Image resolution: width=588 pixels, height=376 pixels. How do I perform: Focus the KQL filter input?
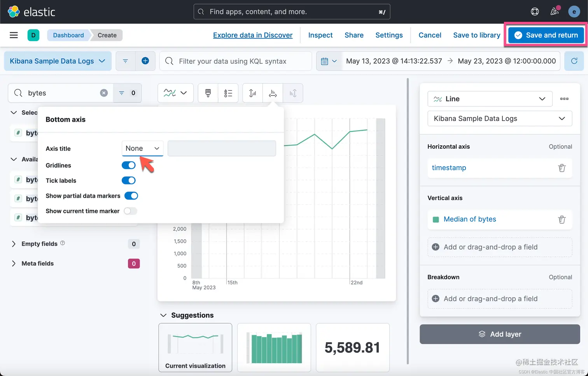(236, 61)
